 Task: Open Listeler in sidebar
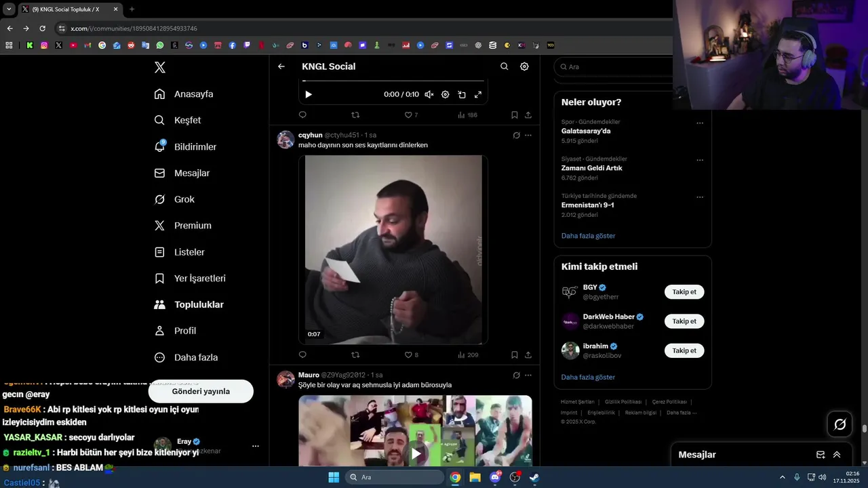179,252
